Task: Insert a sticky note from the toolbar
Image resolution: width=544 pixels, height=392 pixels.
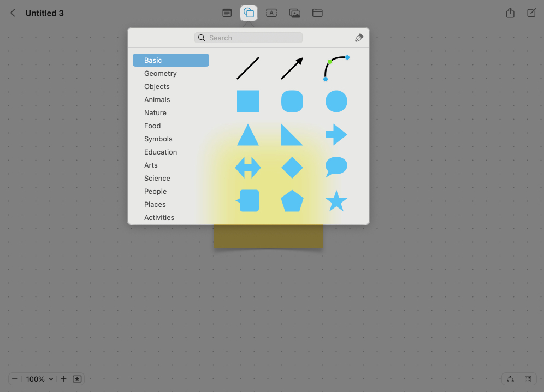Action: point(227,13)
